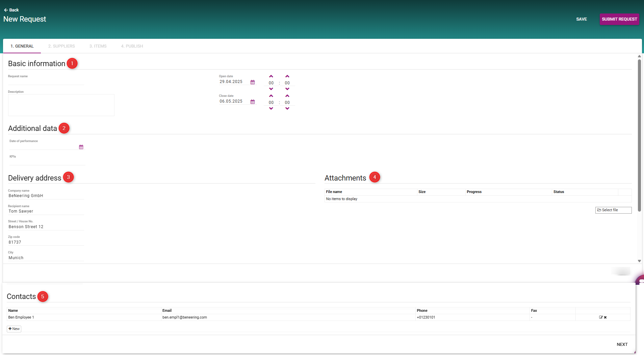Increase the Close date minutes
644x355 pixels.
[x=287, y=96]
